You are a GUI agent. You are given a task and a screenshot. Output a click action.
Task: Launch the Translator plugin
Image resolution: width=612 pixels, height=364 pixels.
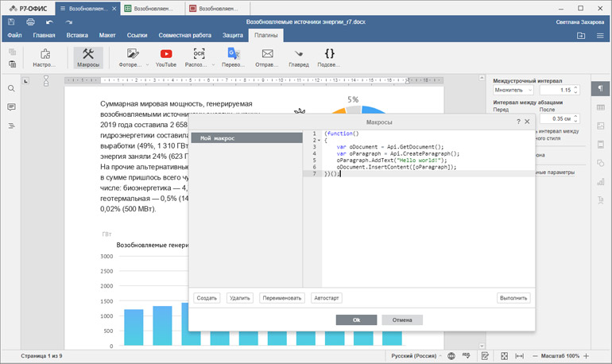(234, 57)
